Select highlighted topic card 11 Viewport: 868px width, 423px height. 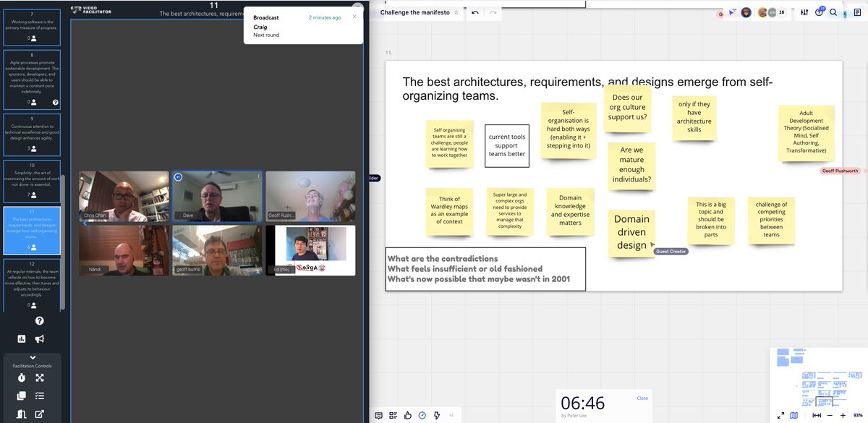(x=32, y=230)
